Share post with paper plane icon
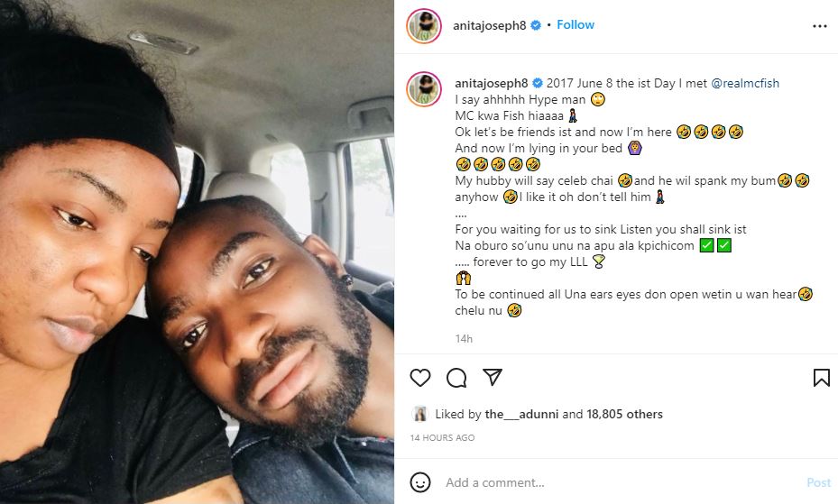This screenshot has height=504, width=838. pos(492,377)
